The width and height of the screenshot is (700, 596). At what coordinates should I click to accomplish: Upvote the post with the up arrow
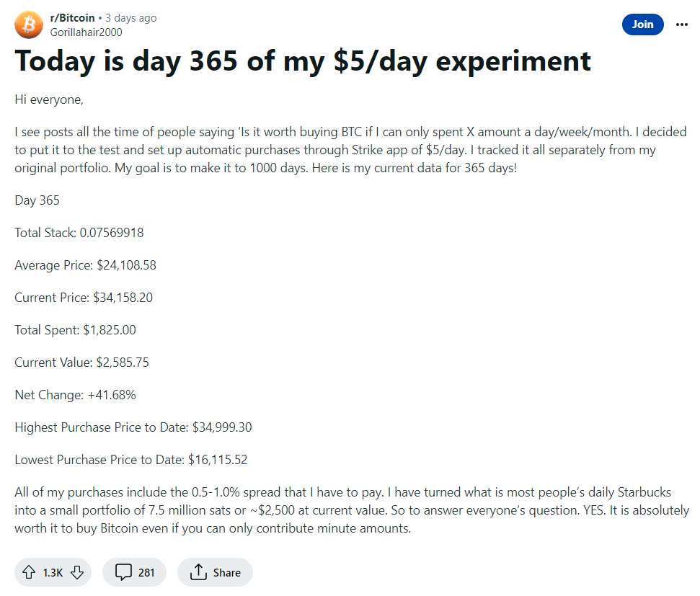(29, 572)
